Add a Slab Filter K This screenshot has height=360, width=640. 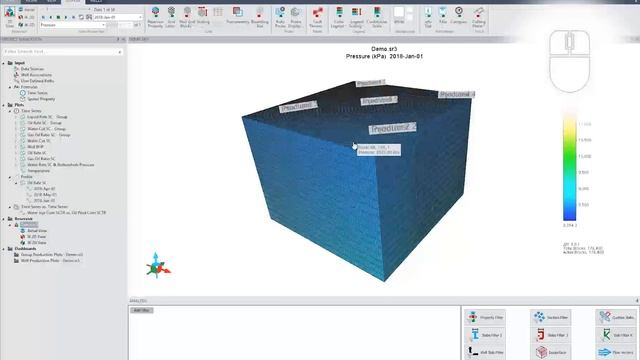point(616,335)
